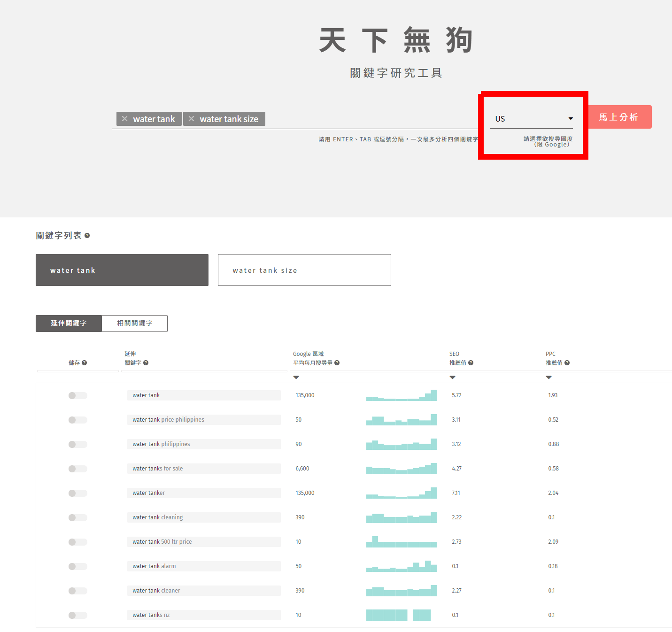Click SEO value 5.72

click(x=456, y=395)
